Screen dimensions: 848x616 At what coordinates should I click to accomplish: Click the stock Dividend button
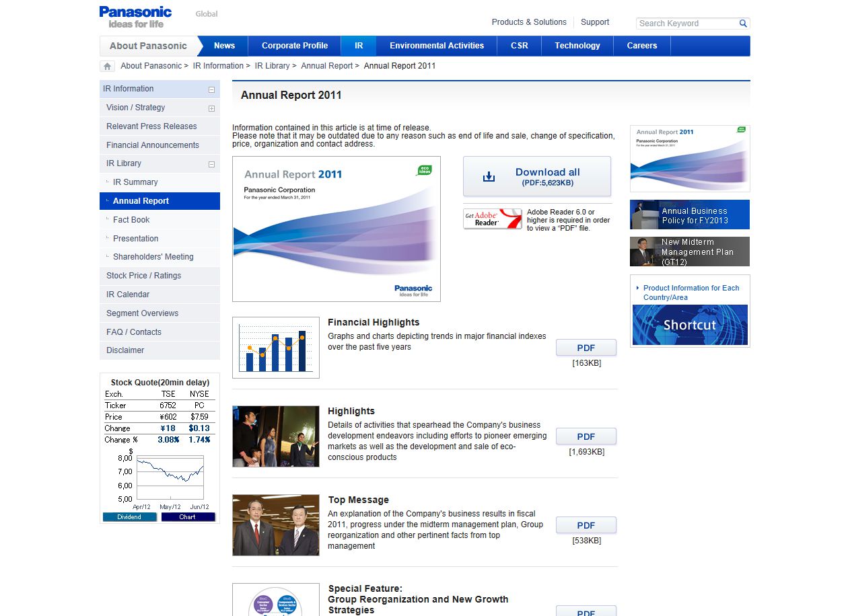pos(129,517)
